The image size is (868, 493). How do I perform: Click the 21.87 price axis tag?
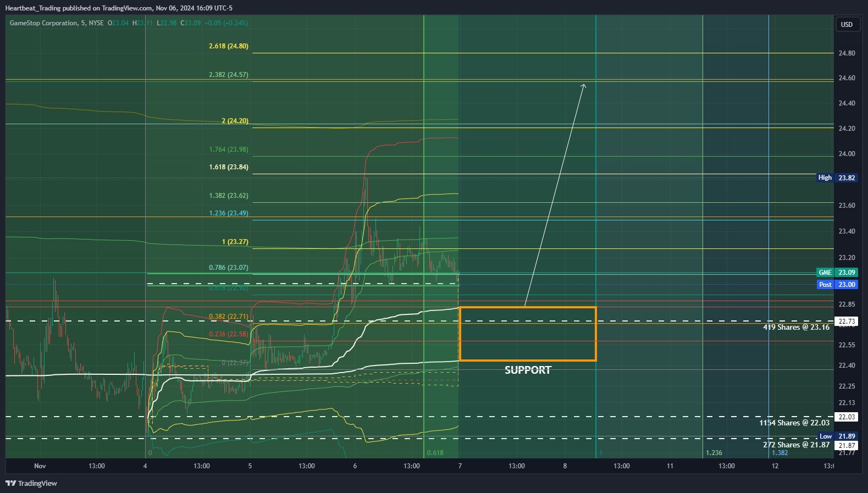point(847,445)
